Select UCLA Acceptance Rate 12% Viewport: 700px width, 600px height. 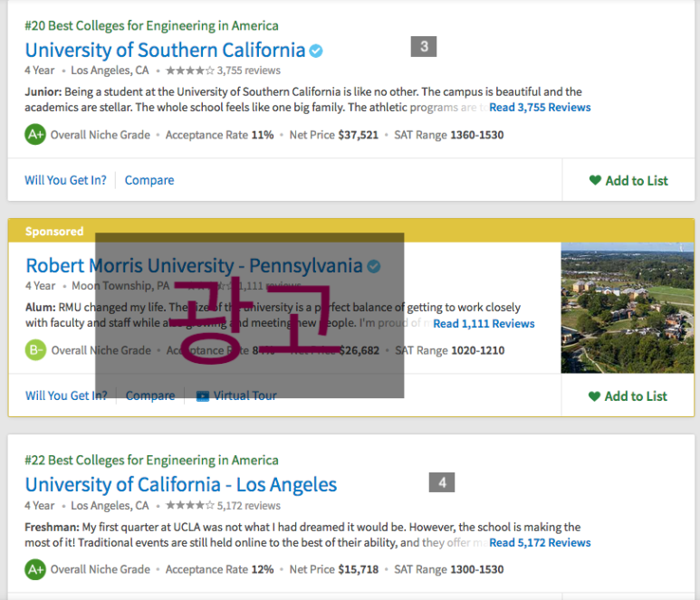(220, 569)
